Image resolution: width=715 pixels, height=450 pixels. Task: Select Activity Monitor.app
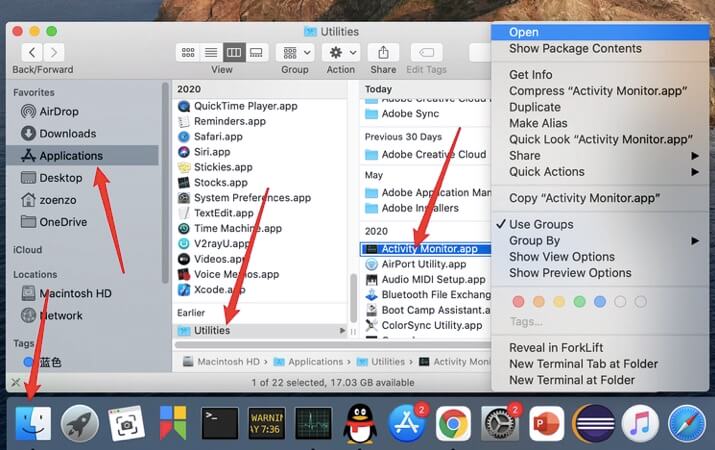[x=425, y=249]
